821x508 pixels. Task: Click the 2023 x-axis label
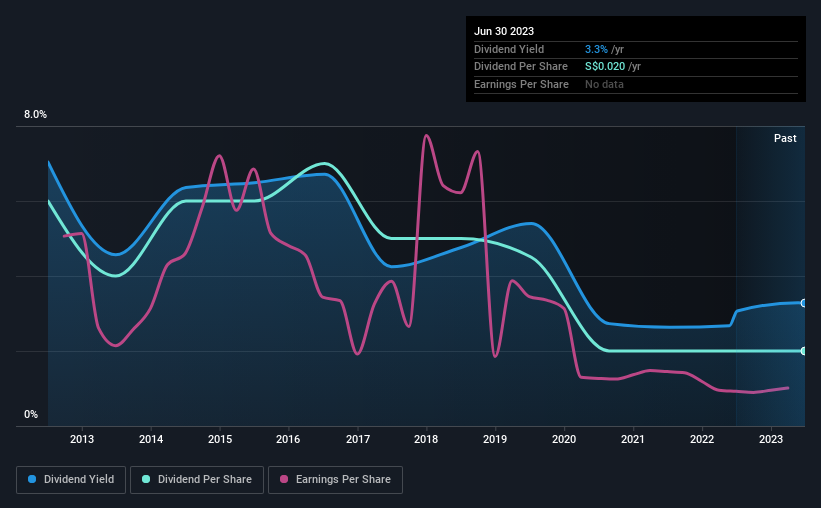pos(771,439)
